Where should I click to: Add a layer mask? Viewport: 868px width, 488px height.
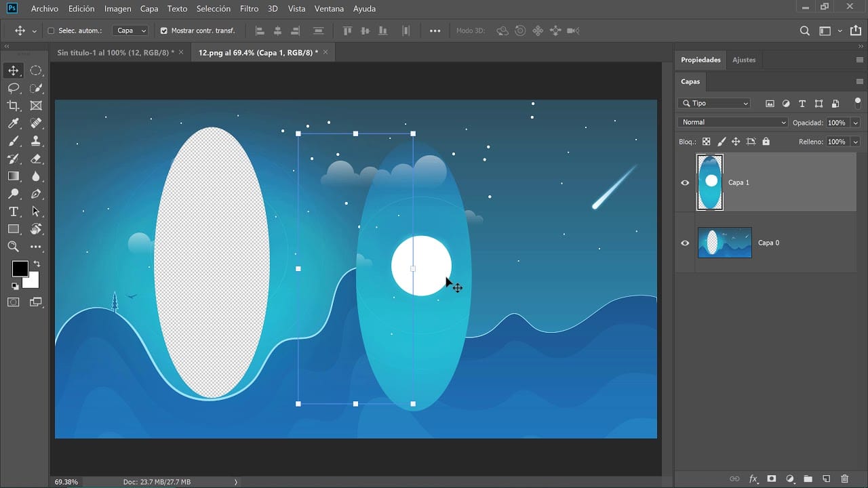[771, 479]
